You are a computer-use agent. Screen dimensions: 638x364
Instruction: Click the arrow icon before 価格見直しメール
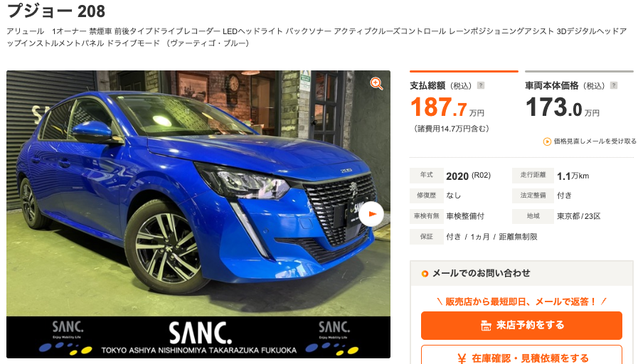tap(547, 141)
